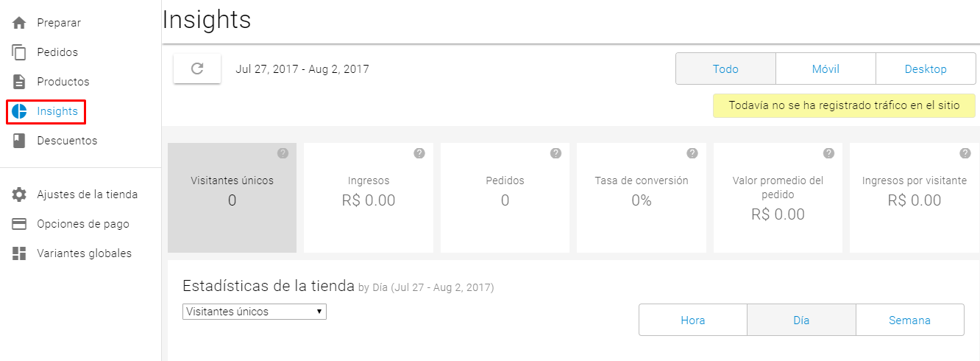Open the Visitantes únicos statistics dropdown
The image size is (980, 361).
[255, 312]
